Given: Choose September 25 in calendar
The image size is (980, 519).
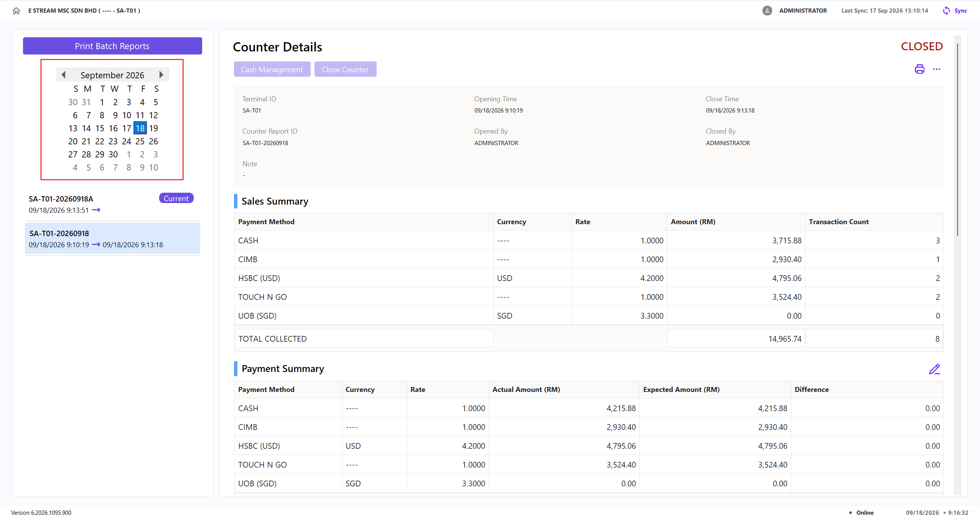Looking at the screenshot, I should [x=140, y=141].
